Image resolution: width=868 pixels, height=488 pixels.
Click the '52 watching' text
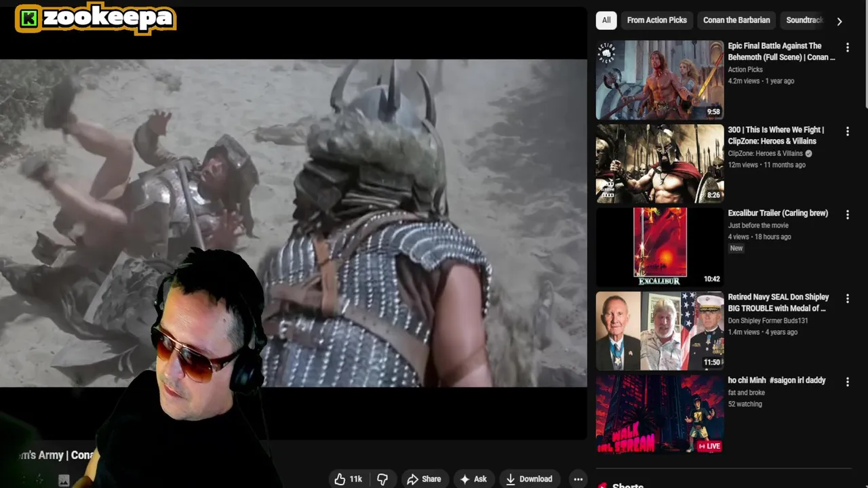pyautogui.click(x=745, y=404)
